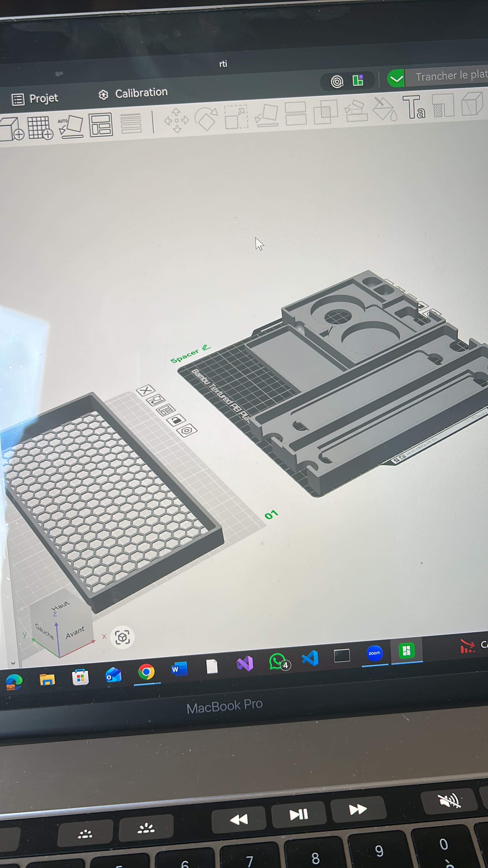Select the Move tool
488x868 pixels.
coord(176,120)
